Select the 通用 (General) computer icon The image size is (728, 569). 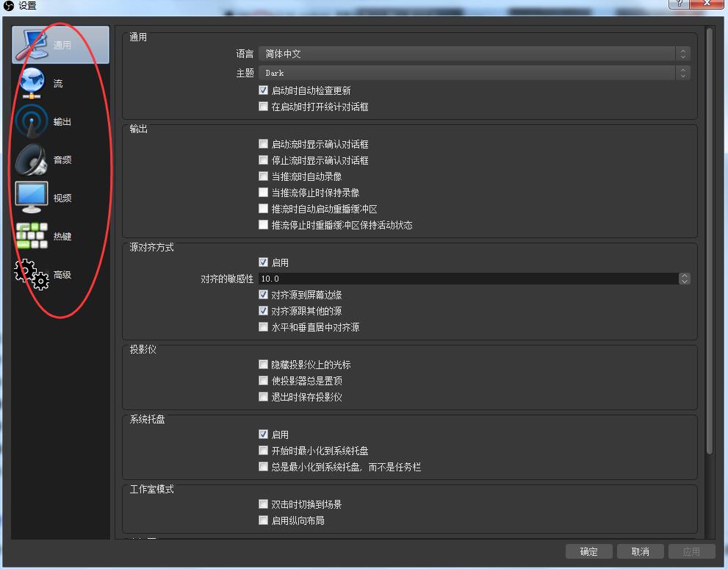pyautogui.click(x=31, y=43)
